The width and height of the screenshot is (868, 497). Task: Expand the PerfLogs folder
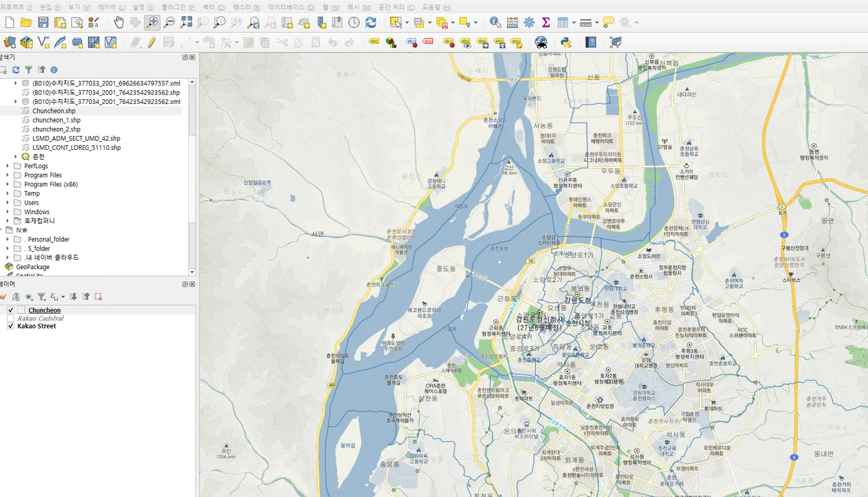coord(7,166)
